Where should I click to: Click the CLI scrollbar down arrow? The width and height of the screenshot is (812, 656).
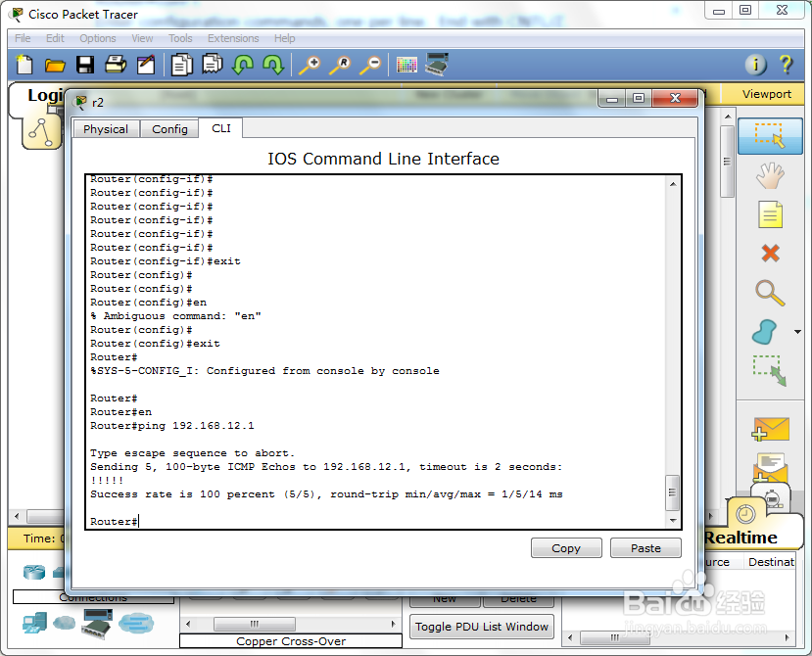click(673, 520)
